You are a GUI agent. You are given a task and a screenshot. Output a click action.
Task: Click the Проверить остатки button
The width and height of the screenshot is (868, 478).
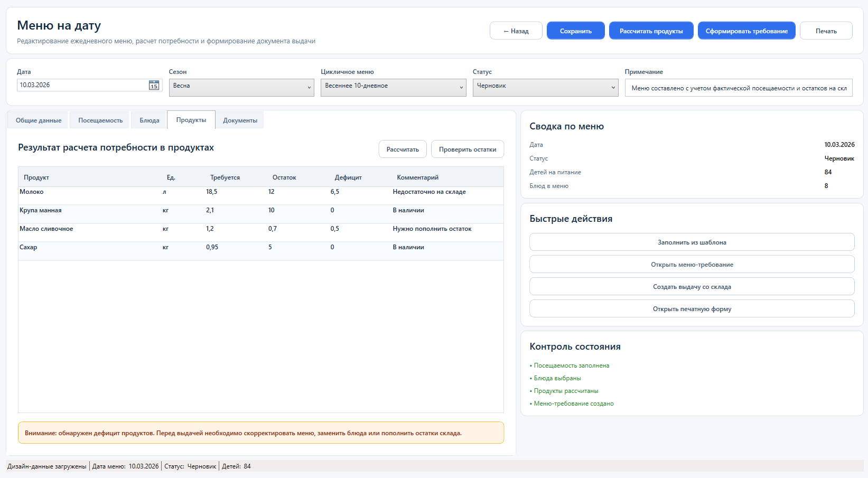[467, 149]
